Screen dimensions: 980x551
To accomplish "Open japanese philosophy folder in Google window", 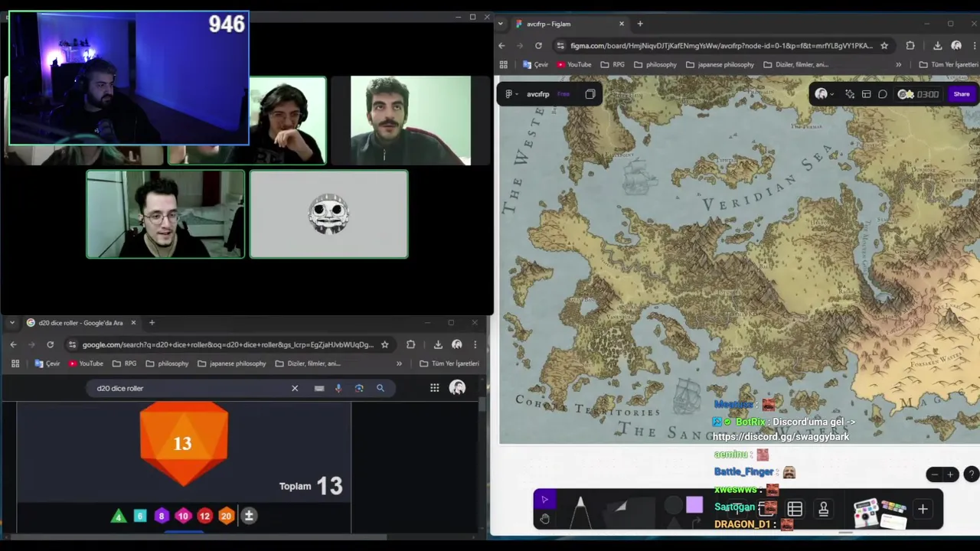I will coord(231,364).
